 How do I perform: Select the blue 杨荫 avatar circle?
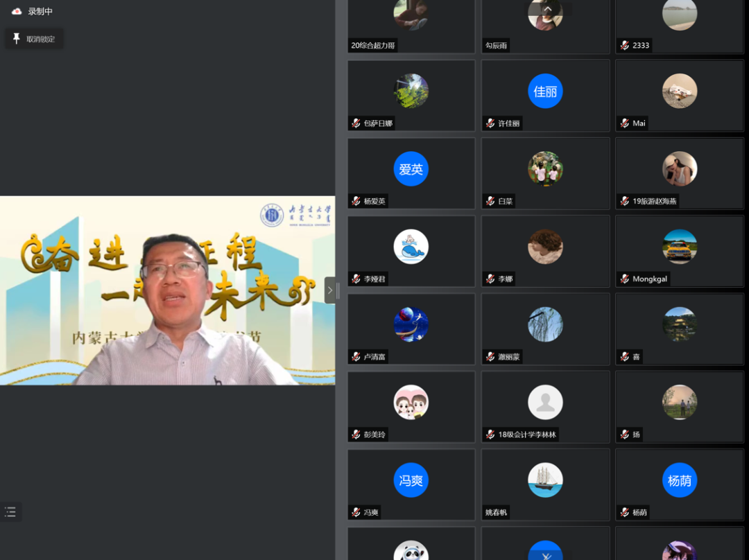679,480
